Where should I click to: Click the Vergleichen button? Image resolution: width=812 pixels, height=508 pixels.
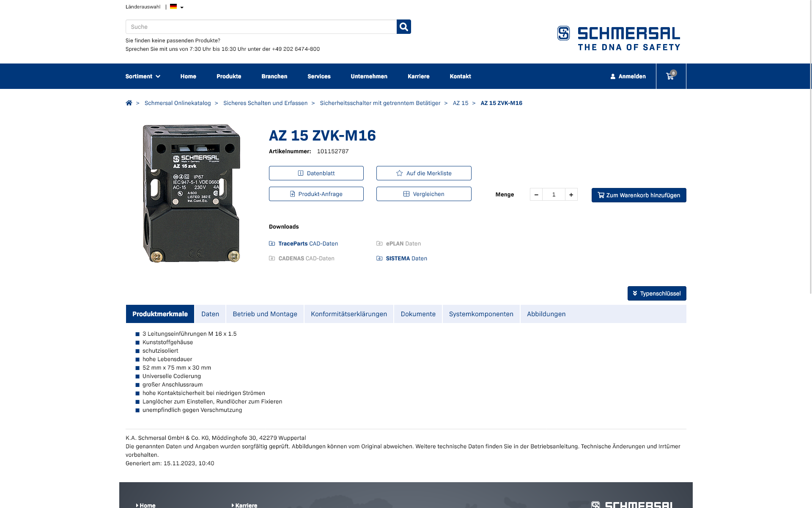[424, 194]
